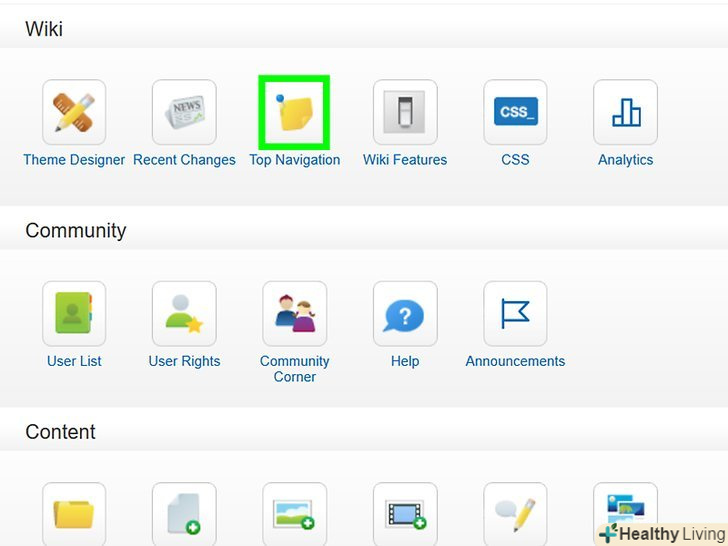Click the Analytics bar chart icon
The width and height of the screenshot is (728, 546).
625,113
